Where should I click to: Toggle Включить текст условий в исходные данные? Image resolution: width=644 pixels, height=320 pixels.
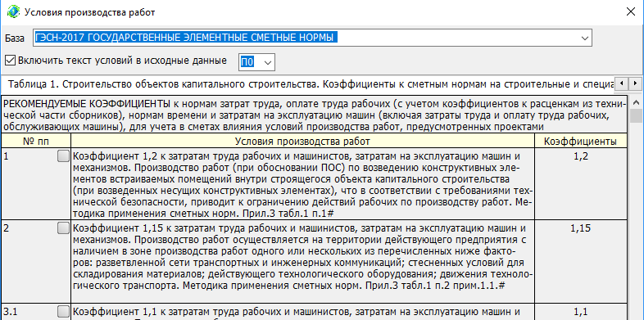pyautogui.click(x=11, y=61)
